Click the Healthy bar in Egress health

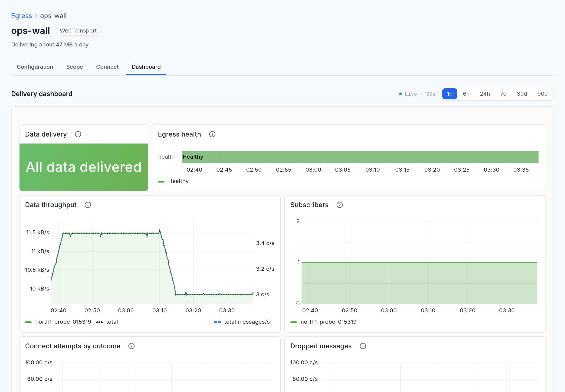[360, 157]
